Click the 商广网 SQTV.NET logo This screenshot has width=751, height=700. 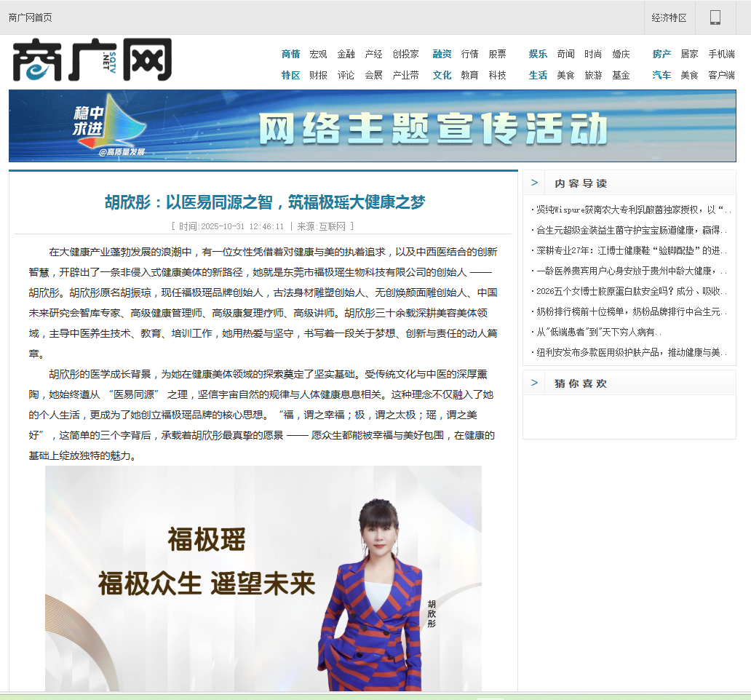[92, 60]
